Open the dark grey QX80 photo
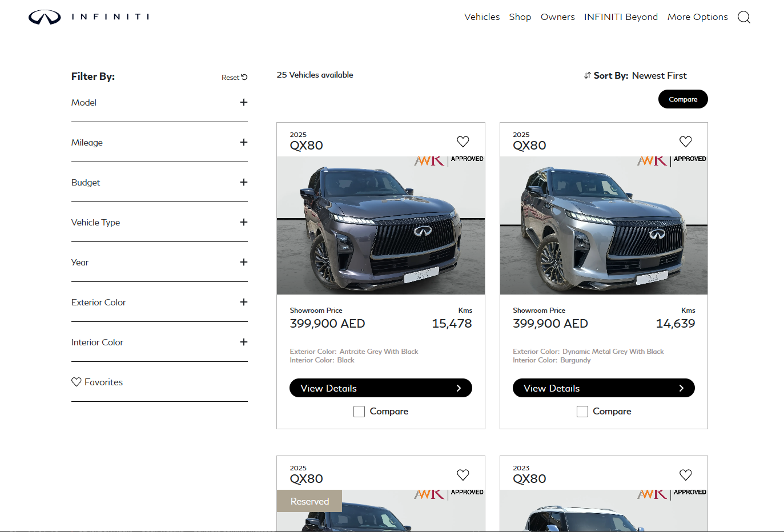 (x=381, y=225)
